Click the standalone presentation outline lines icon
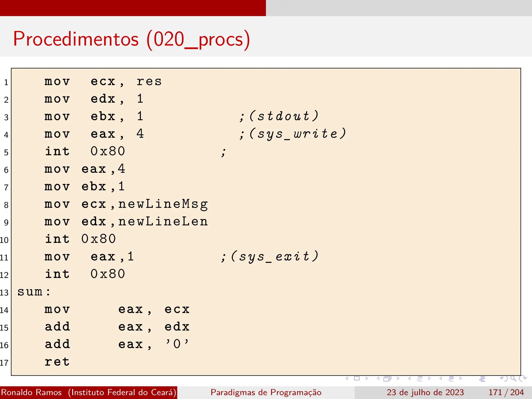 coord(482,379)
